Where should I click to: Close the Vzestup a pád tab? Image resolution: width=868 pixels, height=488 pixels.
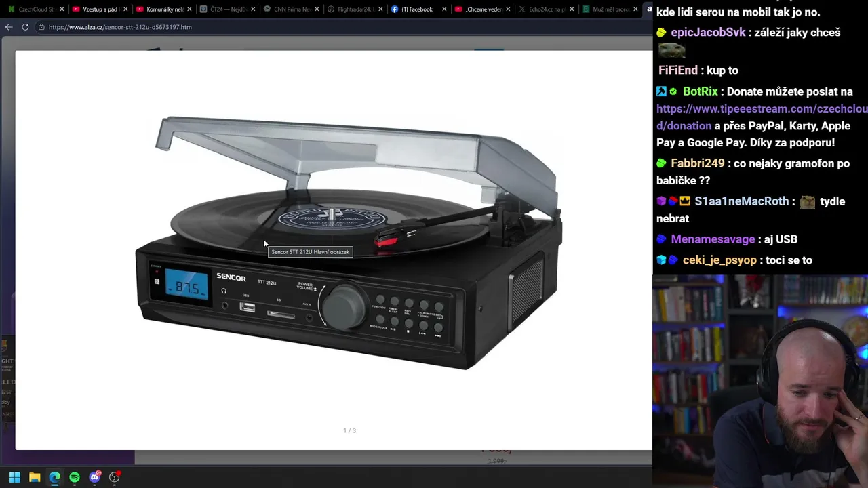(125, 9)
